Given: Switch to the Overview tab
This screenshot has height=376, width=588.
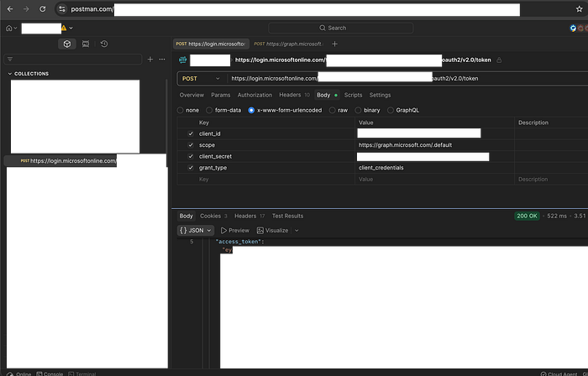Looking at the screenshot, I should 192,95.
